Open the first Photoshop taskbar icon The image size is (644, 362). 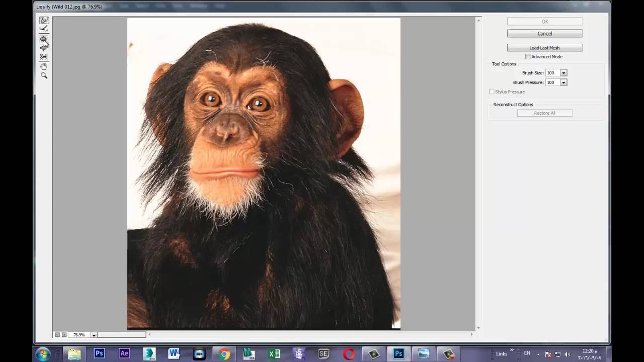point(99,354)
